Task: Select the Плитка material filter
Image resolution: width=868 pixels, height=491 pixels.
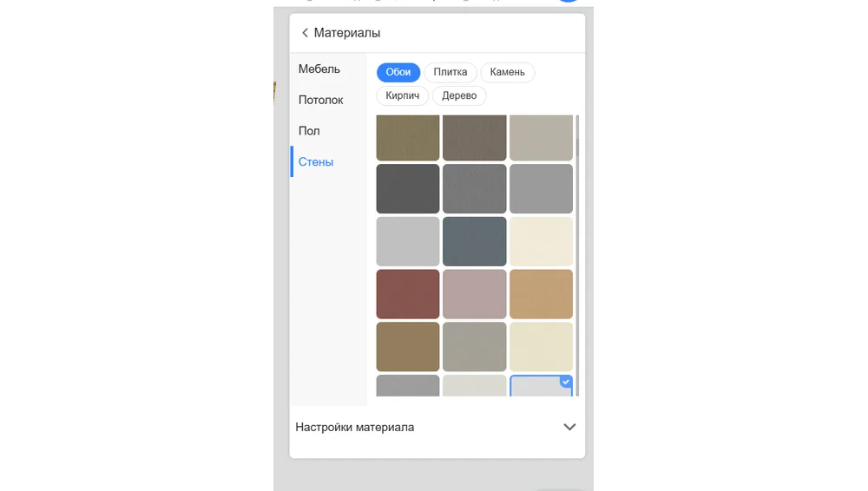Action: pyautogui.click(x=450, y=72)
